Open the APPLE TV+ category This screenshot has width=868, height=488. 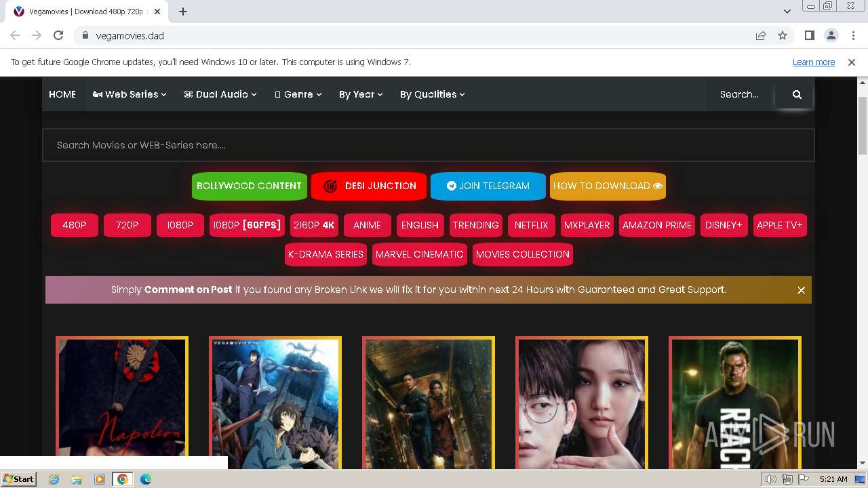[x=780, y=225]
